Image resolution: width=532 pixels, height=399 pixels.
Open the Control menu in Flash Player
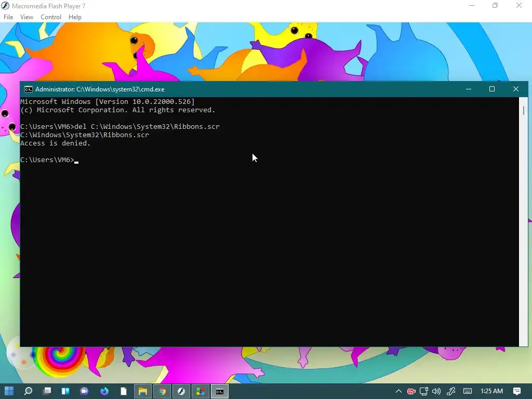(x=50, y=17)
